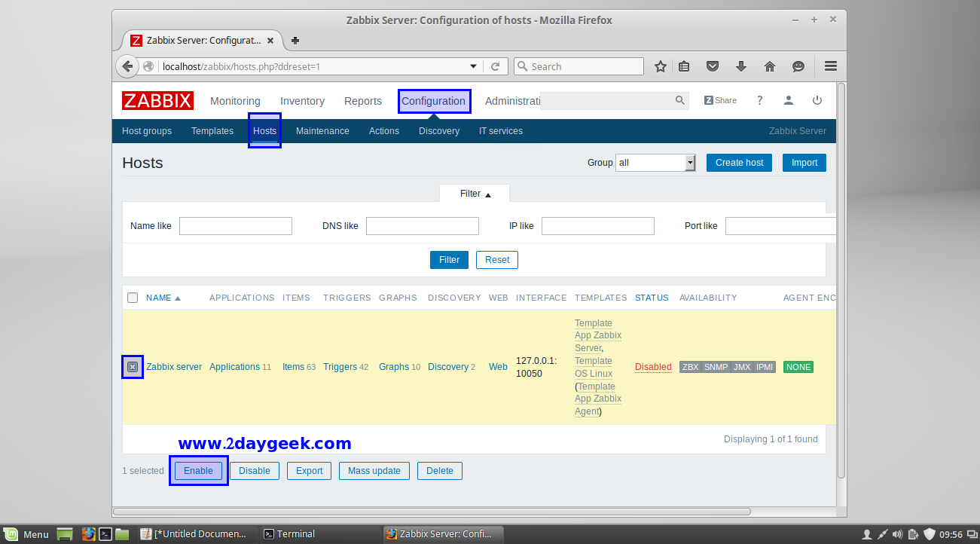Viewport: 980px width, 544px height.
Task: Select the Hosts submenu tab
Action: coord(265,131)
